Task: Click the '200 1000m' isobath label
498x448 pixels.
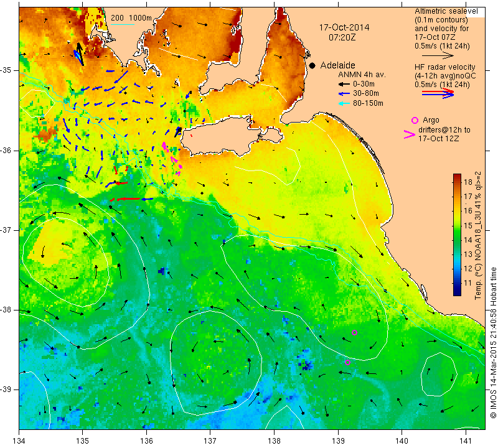Action: pyautogui.click(x=131, y=18)
